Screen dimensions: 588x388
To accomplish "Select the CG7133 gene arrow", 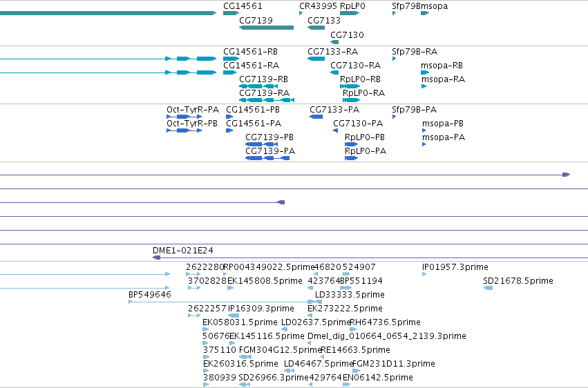I will tap(316, 28).
